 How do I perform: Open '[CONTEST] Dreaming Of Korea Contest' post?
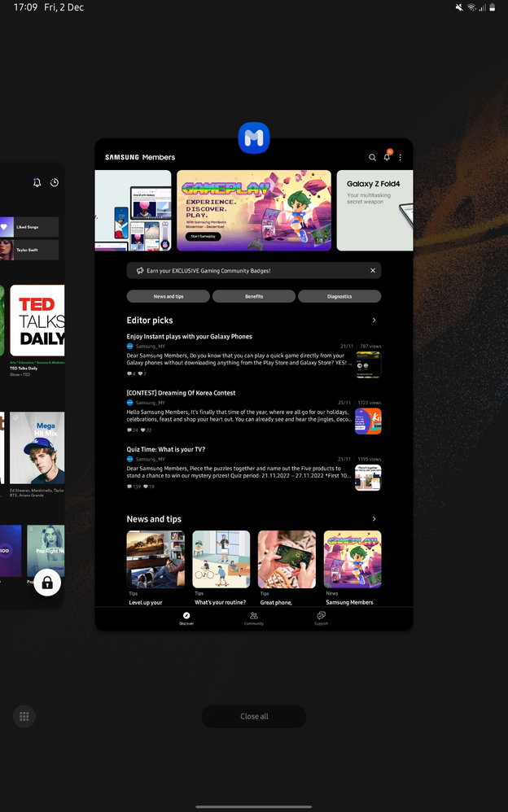point(181,393)
